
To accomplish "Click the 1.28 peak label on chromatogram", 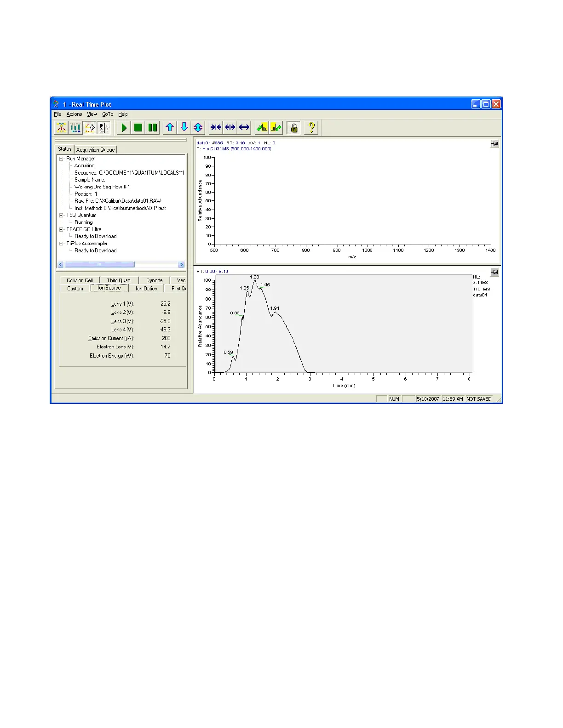I will (x=254, y=277).
